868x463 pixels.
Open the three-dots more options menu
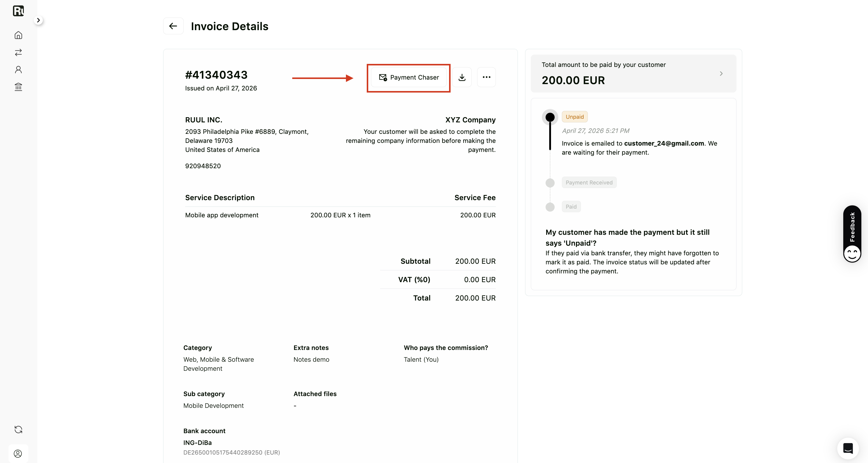click(486, 77)
